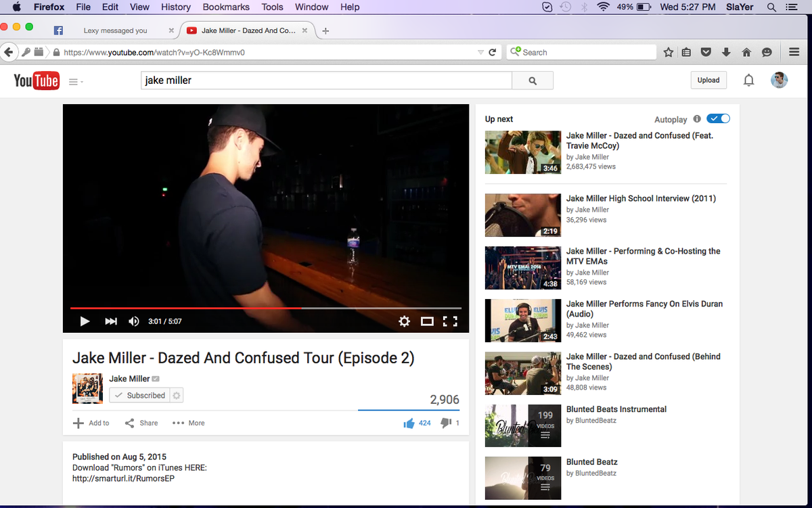This screenshot has height=508, width=812.
Task: Open subscription settings gear next to Subscribed
Action: pyautogui.click(x=177, y=395)
